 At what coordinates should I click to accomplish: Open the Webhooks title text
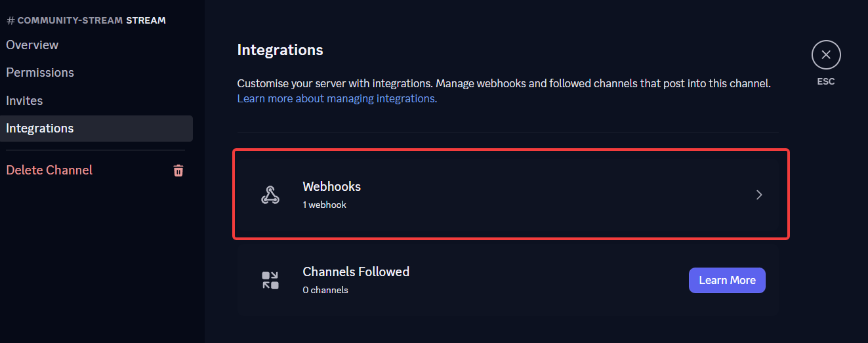[x=331, y=186]
